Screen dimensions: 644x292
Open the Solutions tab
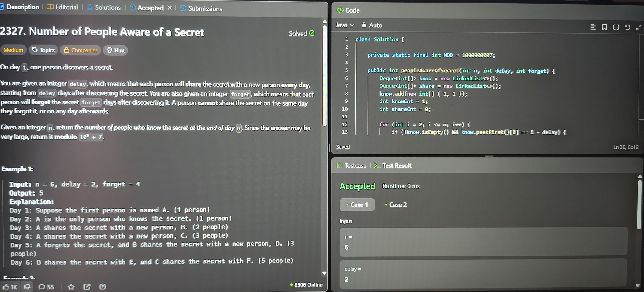point(104,8)
